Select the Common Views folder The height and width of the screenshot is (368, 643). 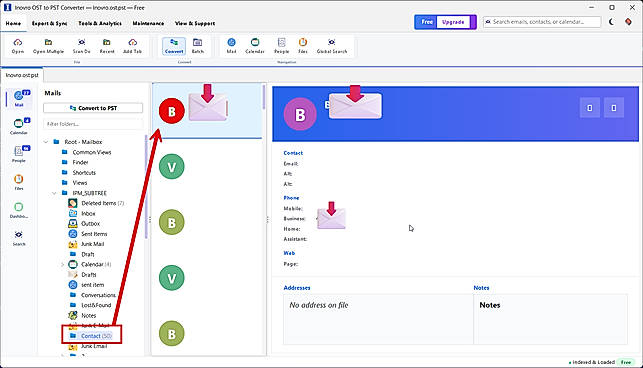(92, 152)
